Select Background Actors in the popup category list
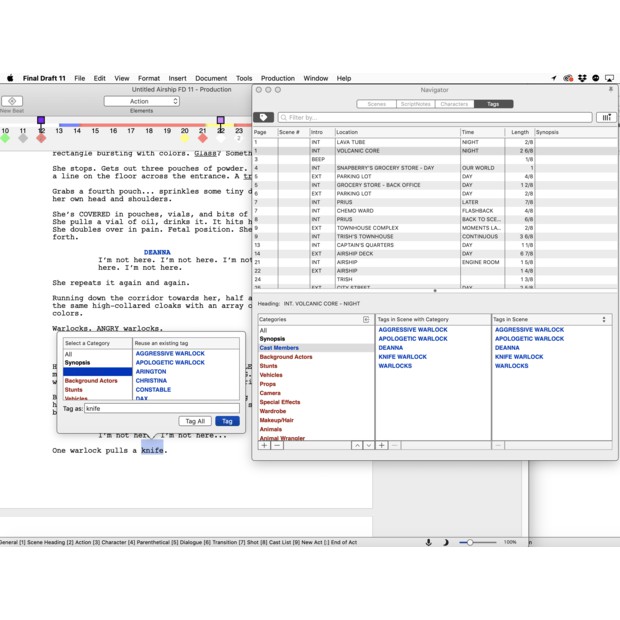Viewport: 620px width, 620px height. 91,380
